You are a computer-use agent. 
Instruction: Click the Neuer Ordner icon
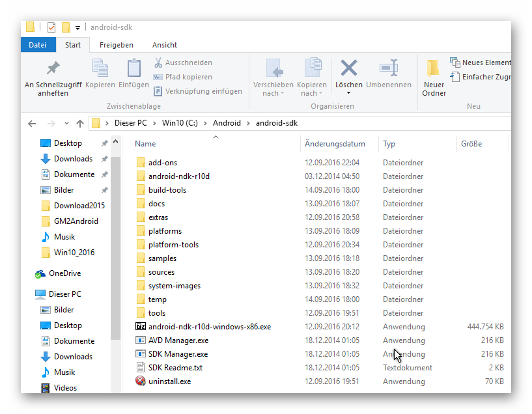click(433, 68)
